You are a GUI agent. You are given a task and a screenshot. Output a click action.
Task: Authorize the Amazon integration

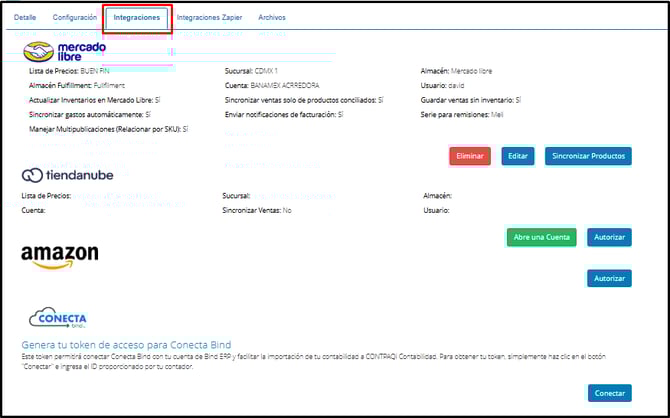pos(609,278)
